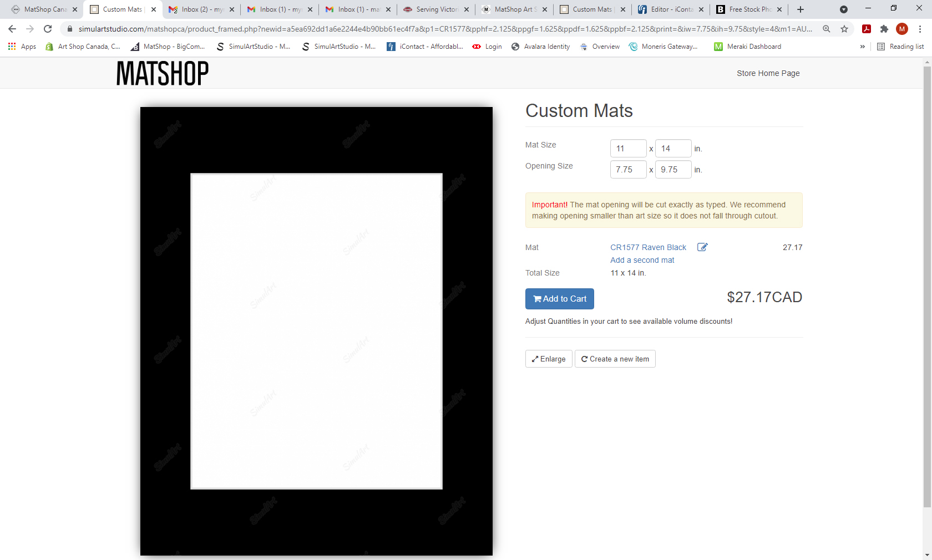Image resolution: width=932 pixels, height=560 pixels.
Task: Click the reload page icon
Action: pyautogui.click(x=48, y=29)
